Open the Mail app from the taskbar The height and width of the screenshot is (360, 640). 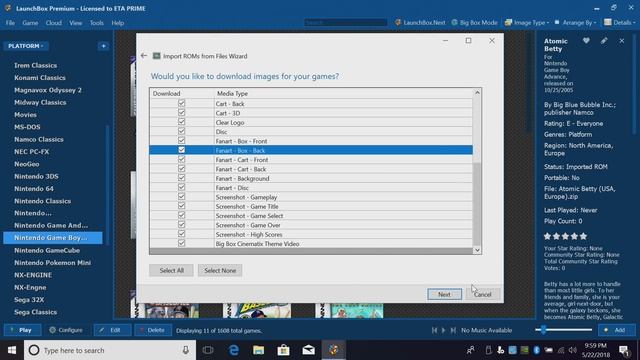pos(309,350)
